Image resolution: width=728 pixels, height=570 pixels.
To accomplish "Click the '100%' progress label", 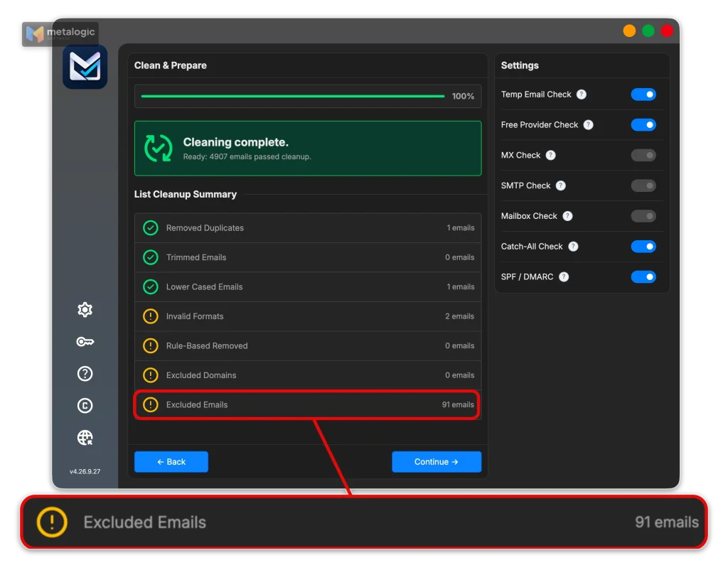I will [463, 97].
